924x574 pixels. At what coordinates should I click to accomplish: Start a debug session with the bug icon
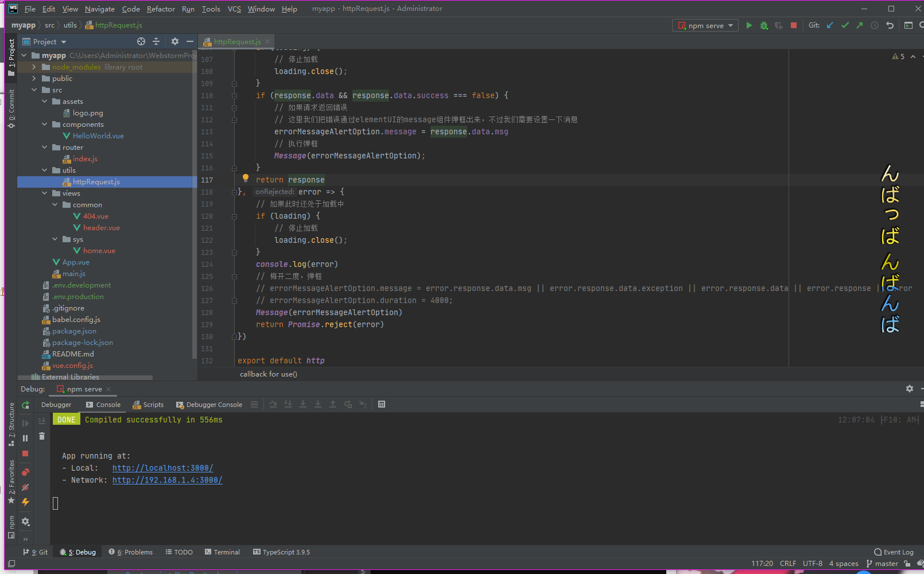[764, 25]
